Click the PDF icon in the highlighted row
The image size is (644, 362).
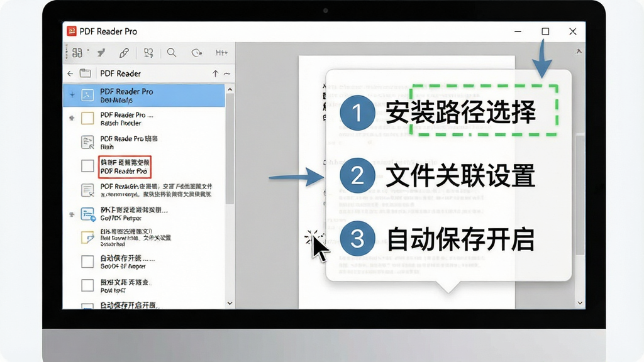87,96
